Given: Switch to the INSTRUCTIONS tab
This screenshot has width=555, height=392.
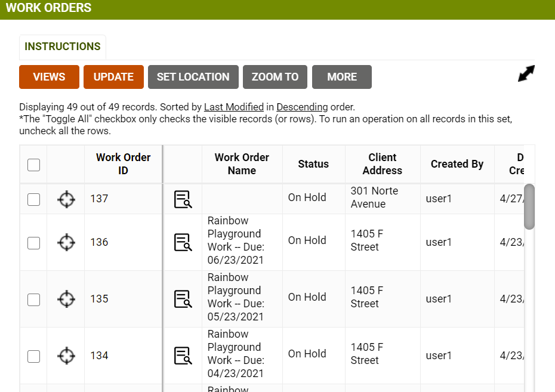Looking at the screenshot, I should [x=63, y=47].
